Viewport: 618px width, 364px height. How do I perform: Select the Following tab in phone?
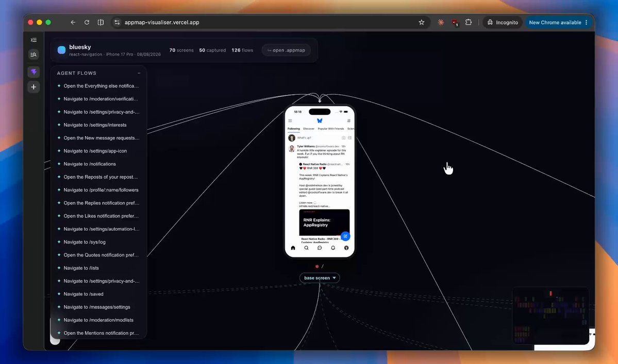tap(294, 129)
